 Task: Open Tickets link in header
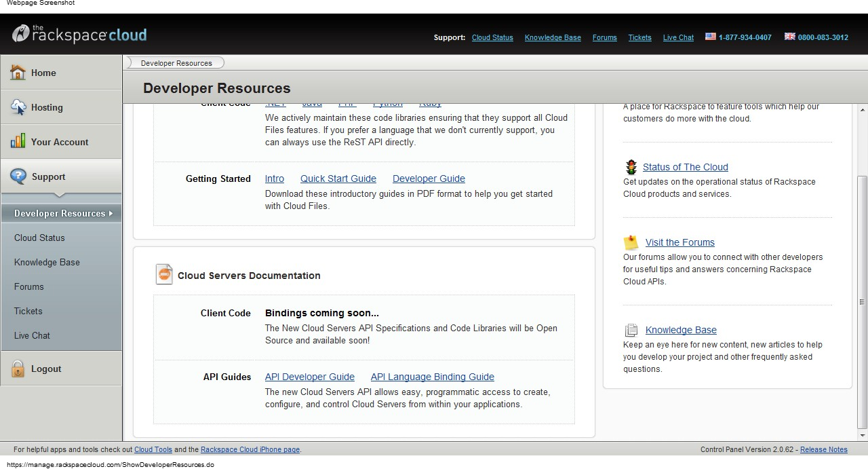[x=639, y=37]
